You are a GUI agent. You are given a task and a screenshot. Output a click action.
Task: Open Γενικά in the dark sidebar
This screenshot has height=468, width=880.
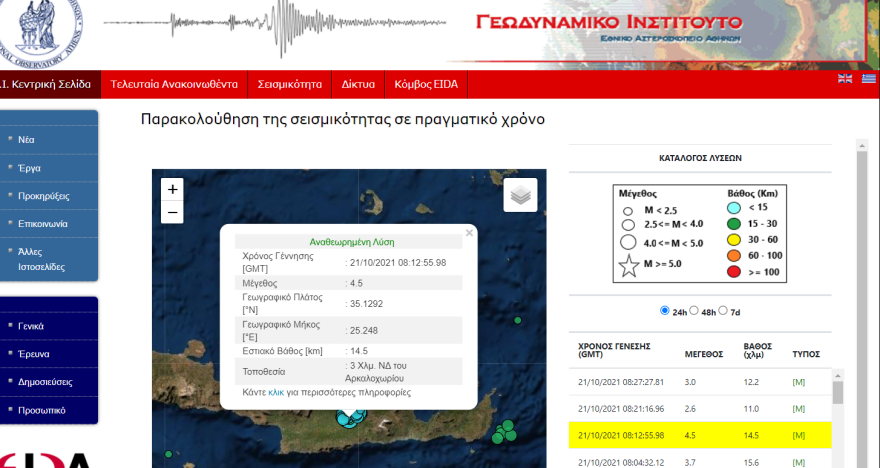click(x=31, y=326)
